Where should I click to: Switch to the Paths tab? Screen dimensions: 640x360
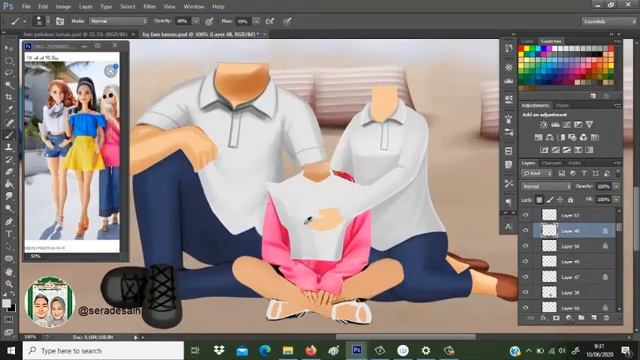tap(574, 163)
